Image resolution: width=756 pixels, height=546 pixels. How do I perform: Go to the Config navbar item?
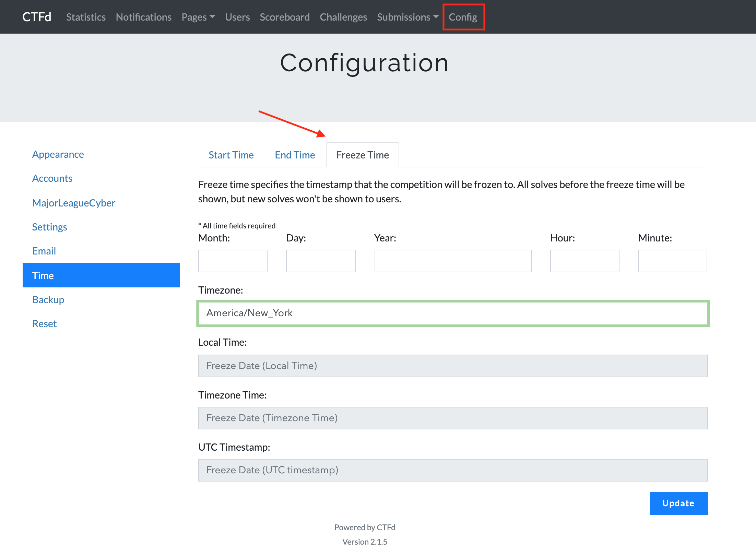coord(463,17)
